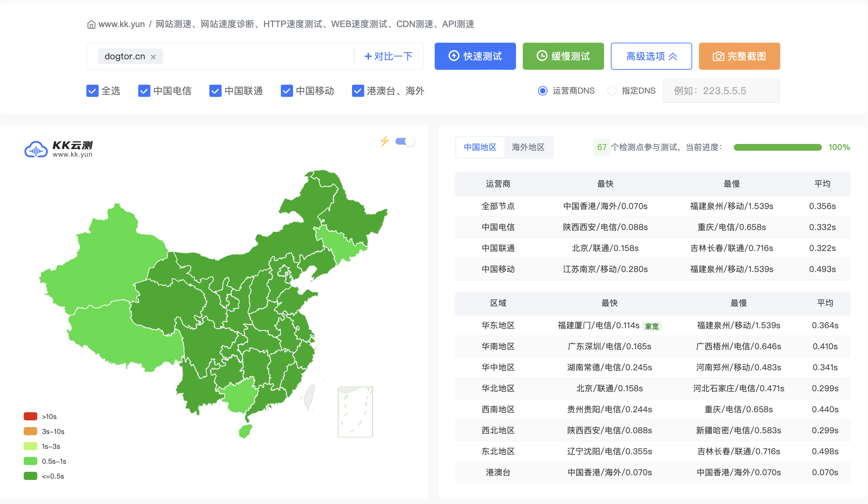Select the 指定DNS radio button

coord(612,91)
